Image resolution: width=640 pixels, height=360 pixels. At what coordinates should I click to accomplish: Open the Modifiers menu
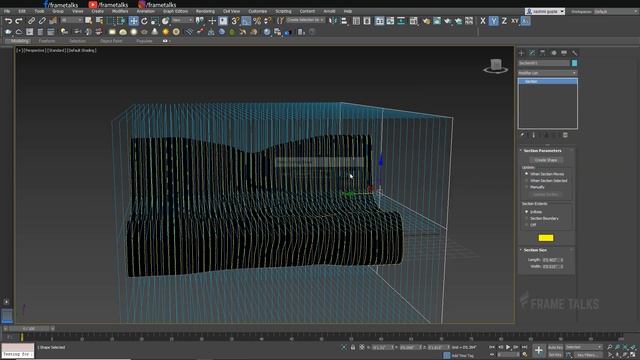click(x=120, y=11)
